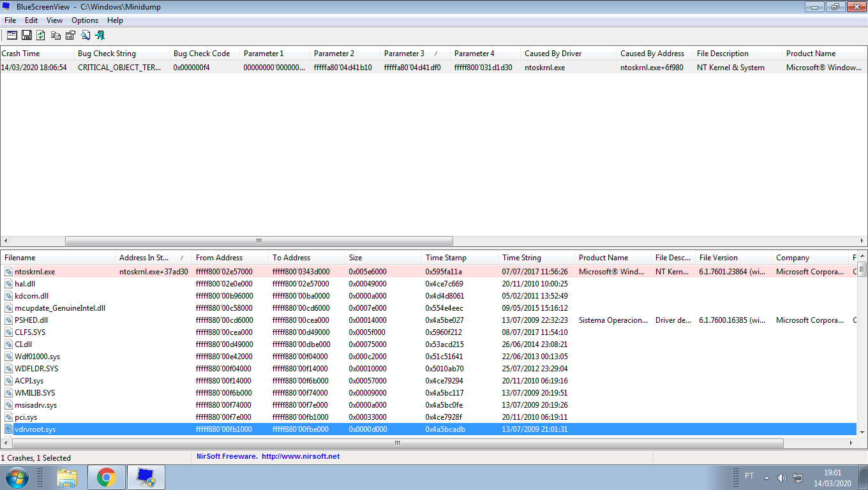This screenshot has height=490, width=868.
Task: Open the Help menu
Action: pos(115,20)
